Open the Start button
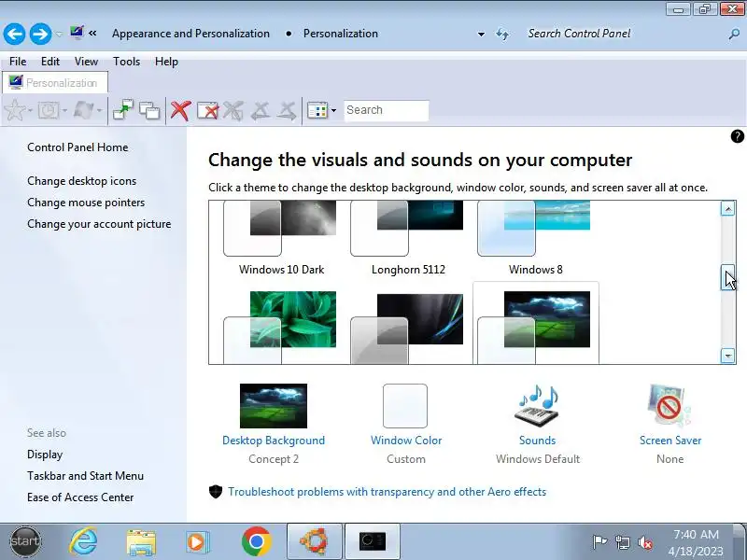Screen dimensions: 747x560 pos(26,541)
